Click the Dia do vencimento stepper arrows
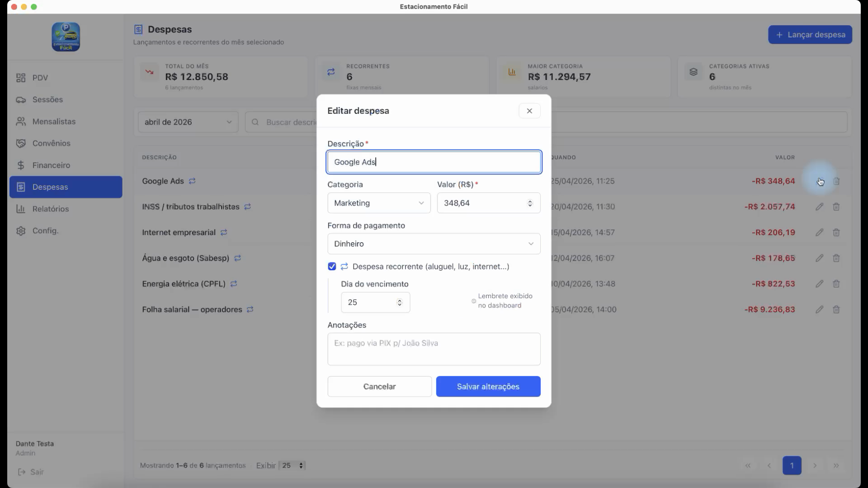Image resolution: width=868 pixels, height=488 pixels. point(399,302)
